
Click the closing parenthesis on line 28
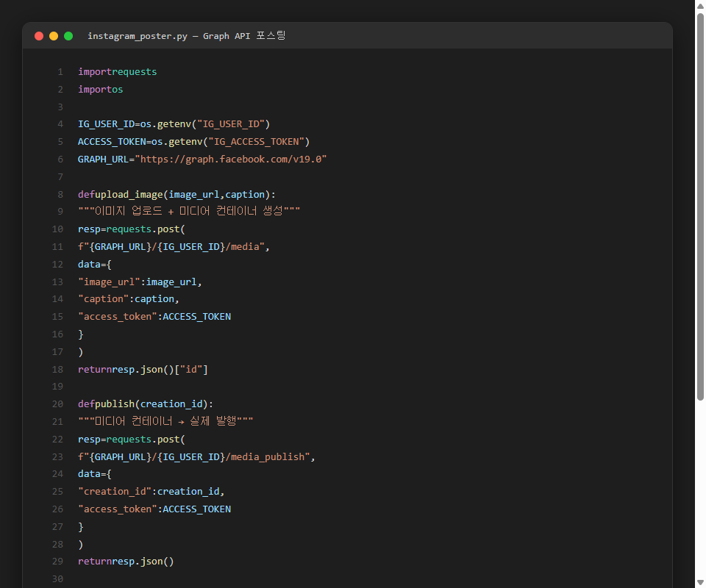[79, 544]
